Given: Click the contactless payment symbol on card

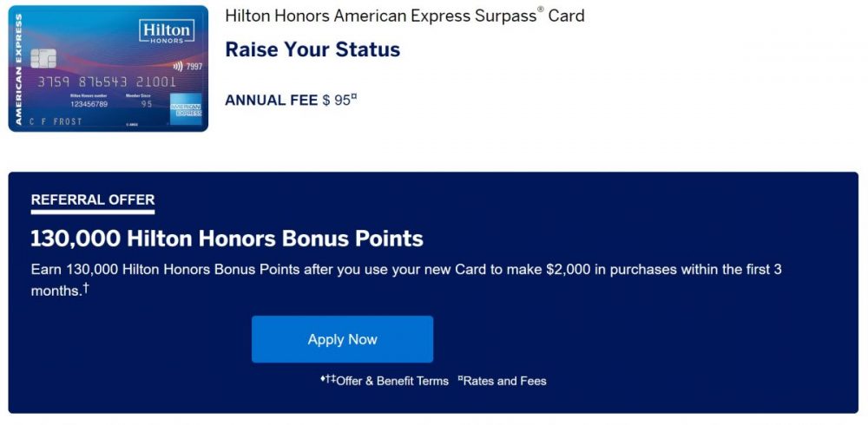Looking at the screenshot, I should point(178,67).
